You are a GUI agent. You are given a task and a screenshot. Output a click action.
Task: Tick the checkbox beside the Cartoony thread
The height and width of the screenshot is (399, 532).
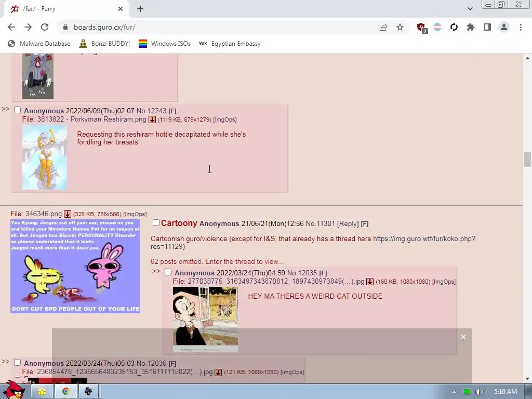(x=156, y=222)
